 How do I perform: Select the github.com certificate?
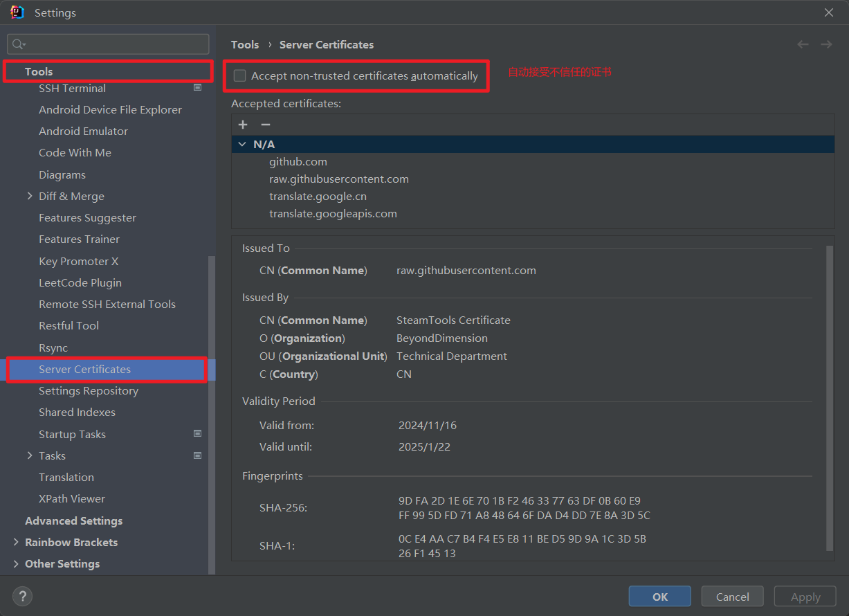[x=298, y=161]
